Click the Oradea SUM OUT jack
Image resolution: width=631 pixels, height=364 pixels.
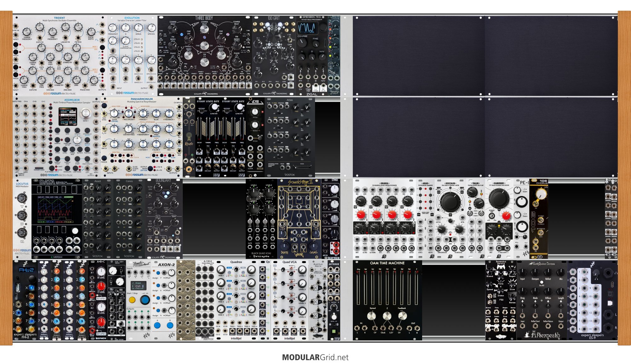(x=411, y=248)
